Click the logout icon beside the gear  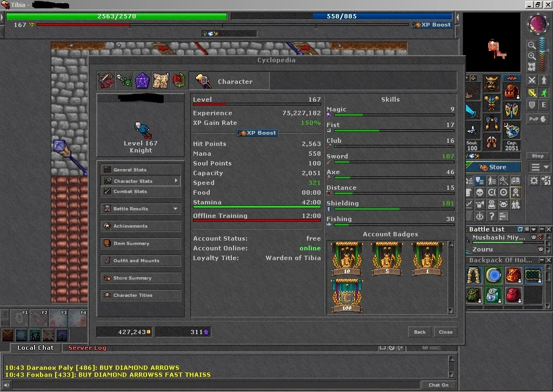coord(546,181)
